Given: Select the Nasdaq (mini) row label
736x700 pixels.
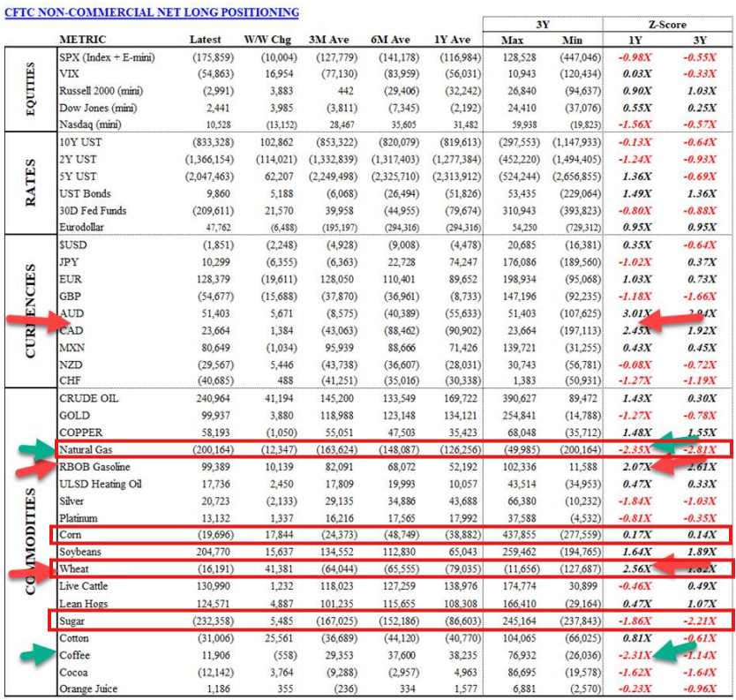Looking at the screenshot, I should (90, 124).
